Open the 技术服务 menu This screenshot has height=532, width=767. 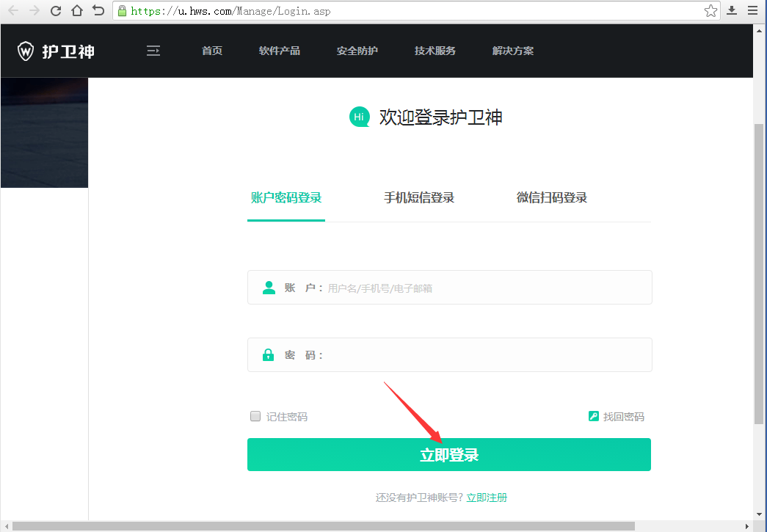[x=435, y=51]
